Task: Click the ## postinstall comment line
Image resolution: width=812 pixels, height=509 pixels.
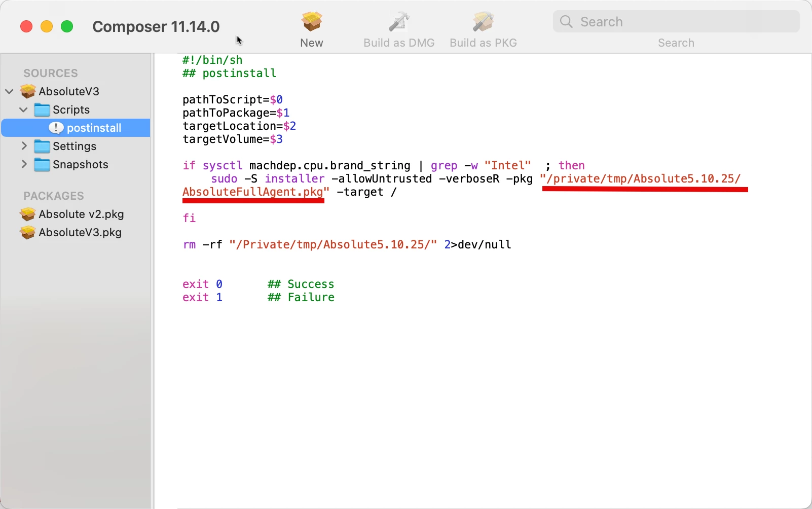Action: click(x=229, y=73)
